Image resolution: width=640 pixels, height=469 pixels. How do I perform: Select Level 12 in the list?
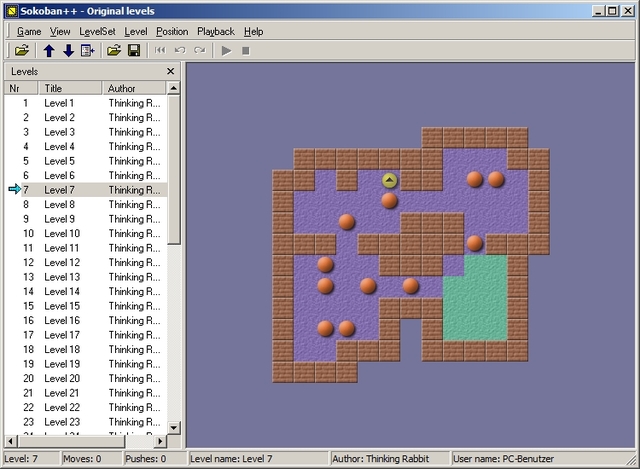tap(86, 262)
